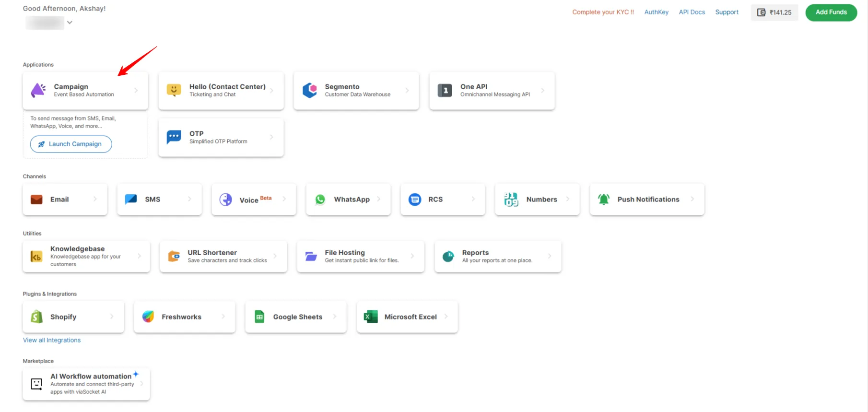Screen dimensions: 868x412
Task: Select the RCS channel label
Action: [x=435, y=200]
